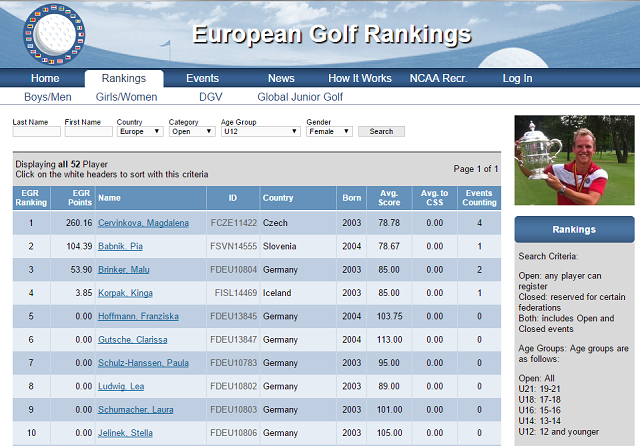Click the European Golf Rankings title banner
This screenshot has height=446, width=640.
point(332,35)
